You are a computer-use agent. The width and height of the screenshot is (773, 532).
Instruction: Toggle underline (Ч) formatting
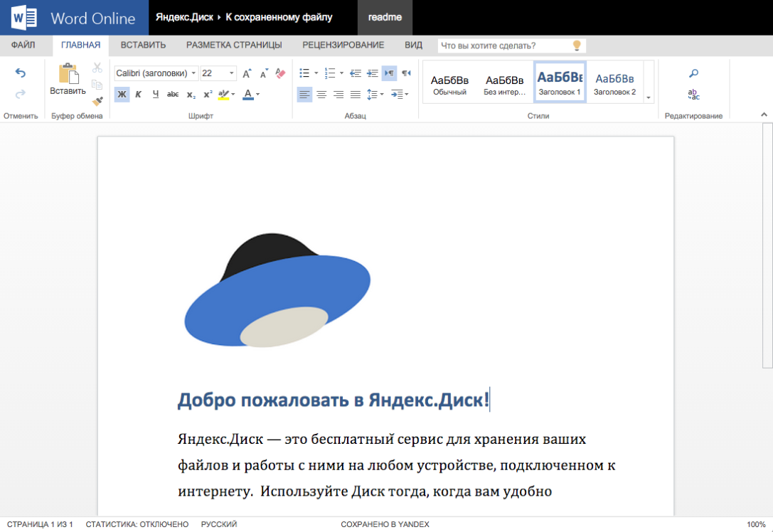pos(156,95)
